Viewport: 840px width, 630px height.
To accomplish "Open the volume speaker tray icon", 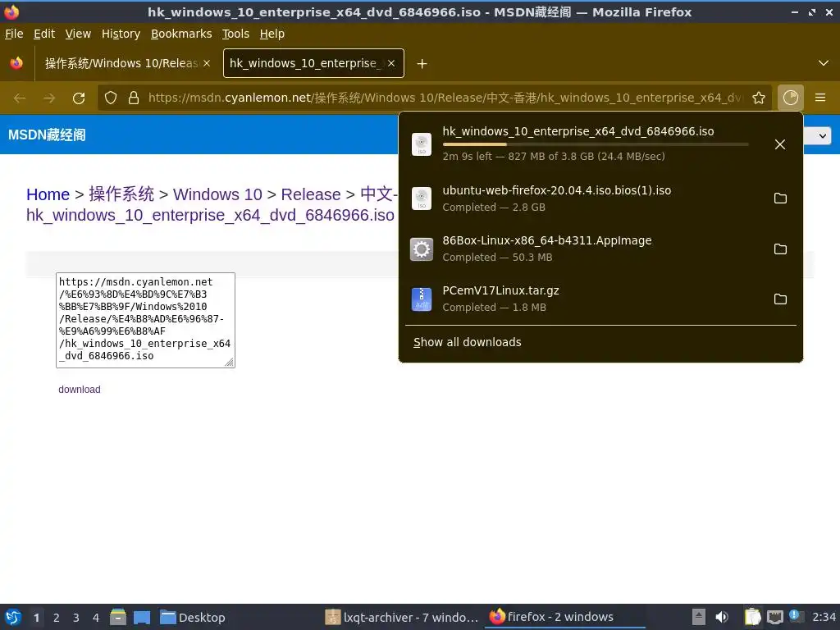I will (722, 617).
